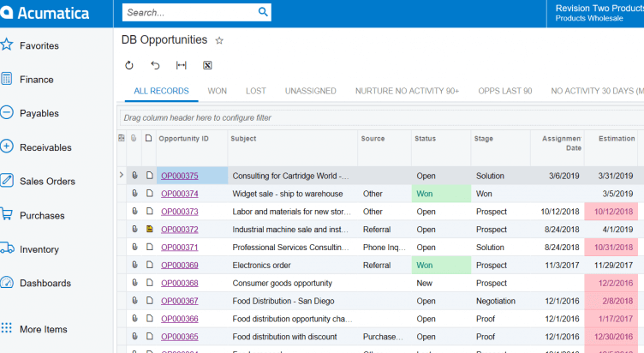Screen dimensions: 644x353
Task: Open opportunity OP000374
Action: coord(180,194)
